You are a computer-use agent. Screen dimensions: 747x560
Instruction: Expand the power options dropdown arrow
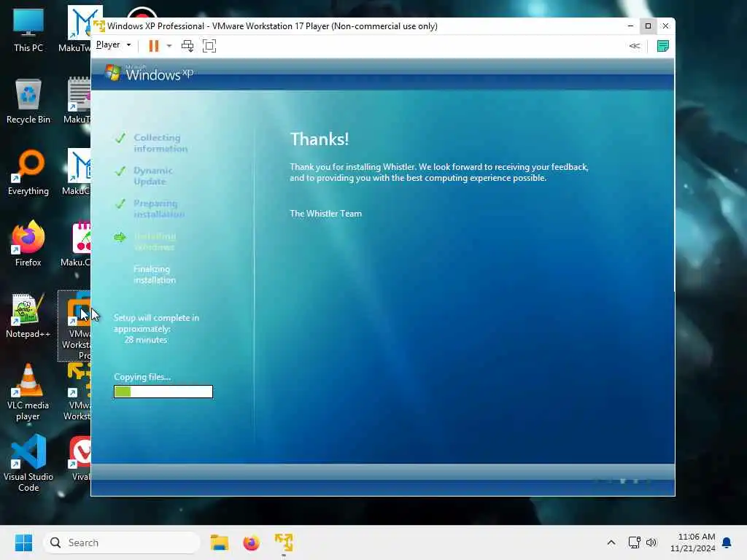tap(169, 46)
